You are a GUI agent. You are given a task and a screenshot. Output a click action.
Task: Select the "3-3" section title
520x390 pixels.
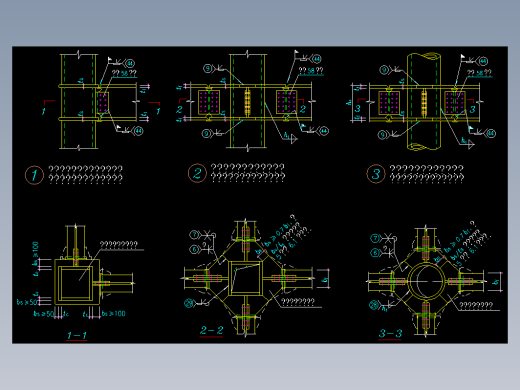pyautogui.click(x=390, y=333)
